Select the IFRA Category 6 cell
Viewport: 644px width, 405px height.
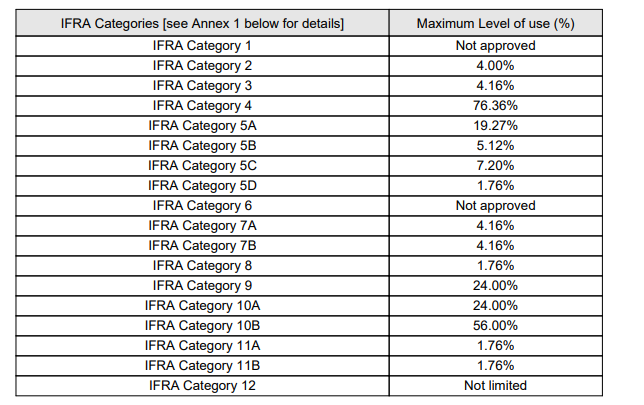point(202,205)
